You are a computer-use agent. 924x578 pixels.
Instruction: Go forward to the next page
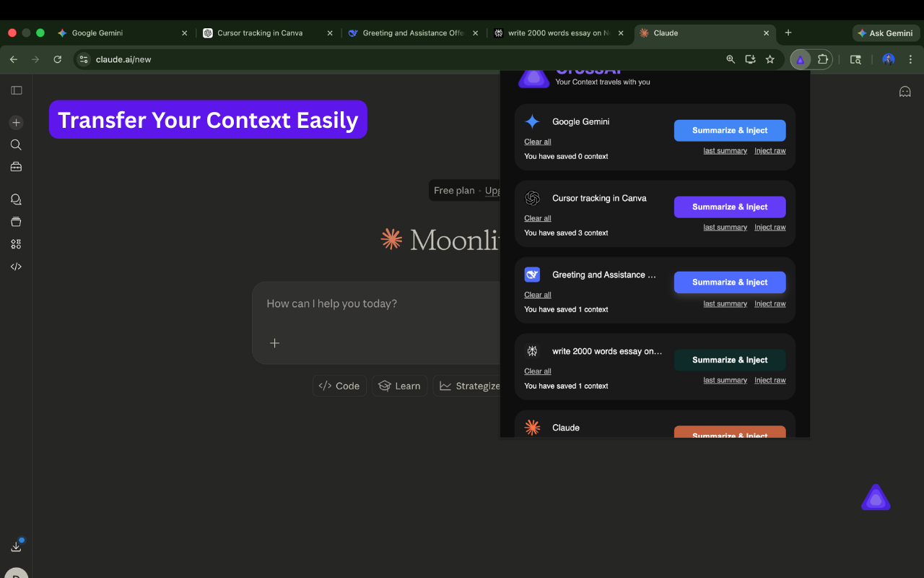tap(35, 60)
